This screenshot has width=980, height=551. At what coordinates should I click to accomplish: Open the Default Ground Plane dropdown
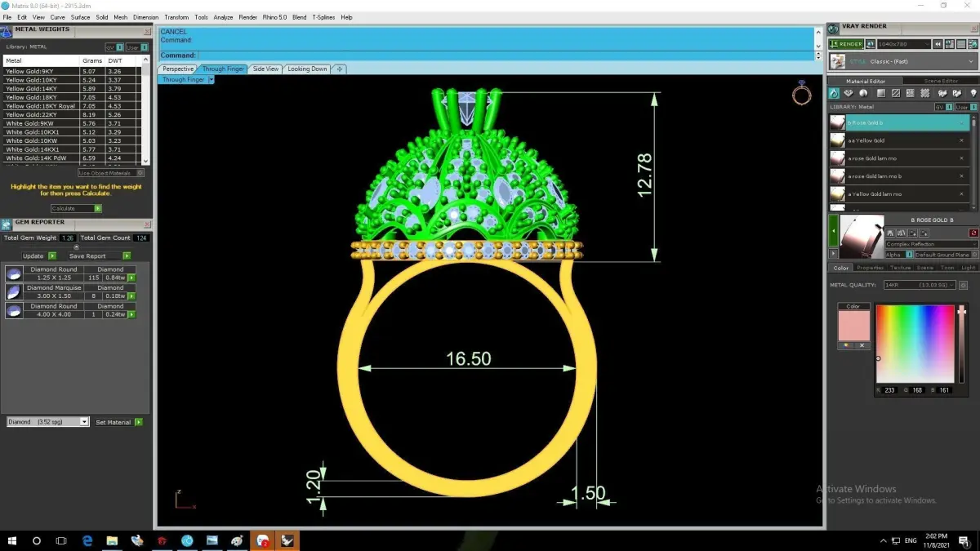(947, 255)
